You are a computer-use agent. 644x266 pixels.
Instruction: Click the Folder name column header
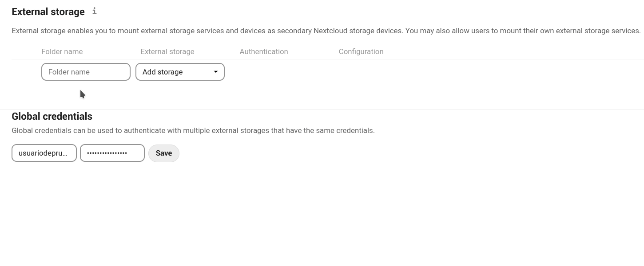click(62, 51)
